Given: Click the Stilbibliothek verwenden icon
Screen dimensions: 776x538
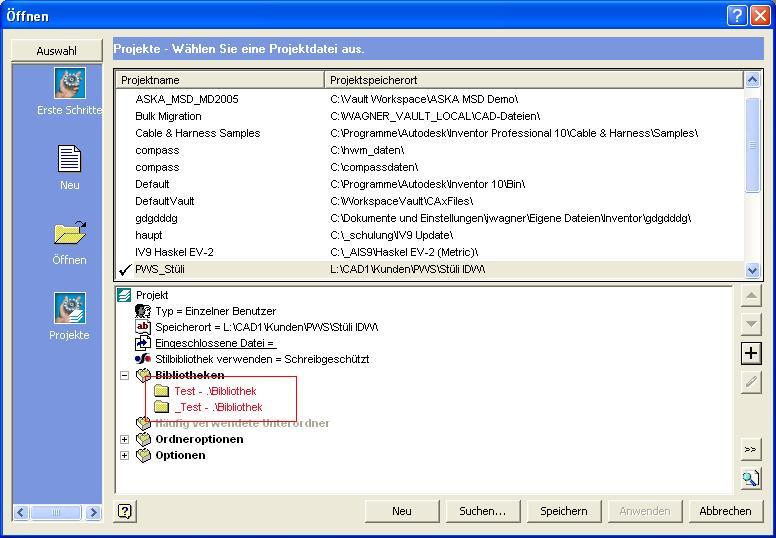Looking at the screenshot, I should click(143, 359).
